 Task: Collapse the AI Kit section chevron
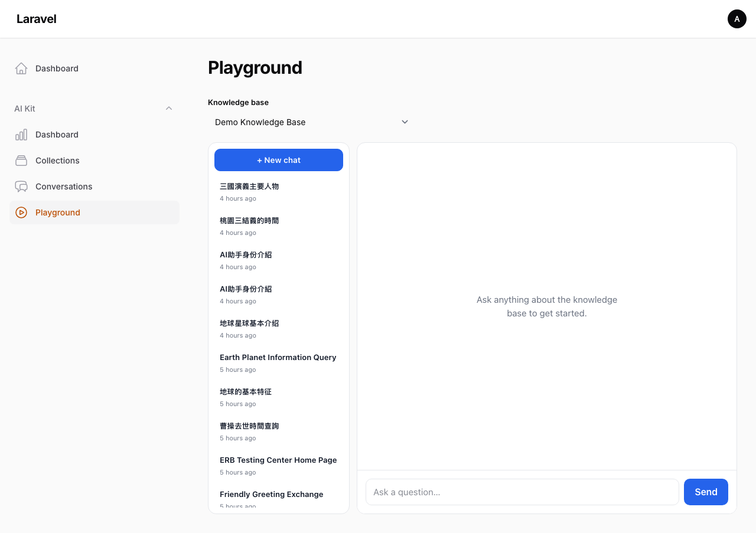(x=169, y=109)
